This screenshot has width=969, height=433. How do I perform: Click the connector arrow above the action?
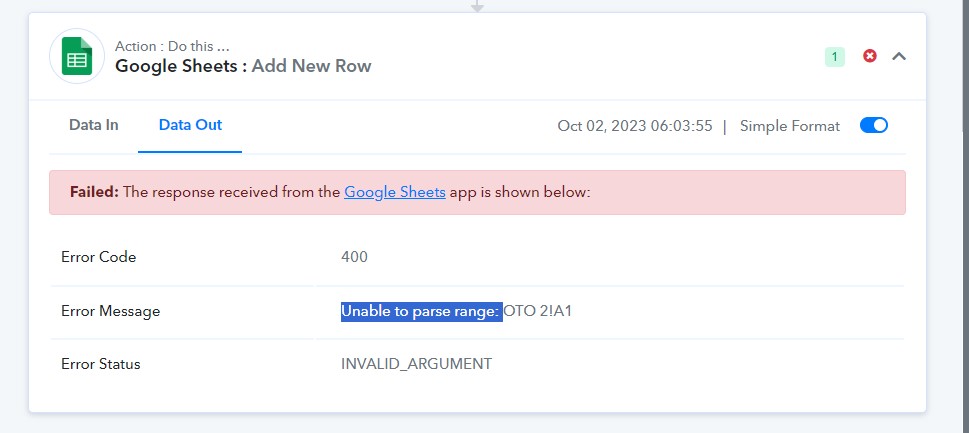[x=477, y=6]
